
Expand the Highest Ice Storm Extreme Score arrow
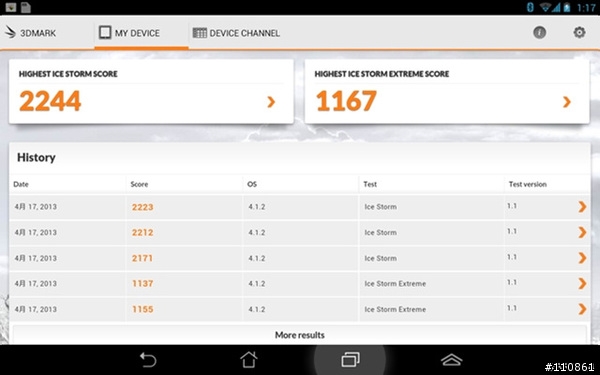pos(567,102)
